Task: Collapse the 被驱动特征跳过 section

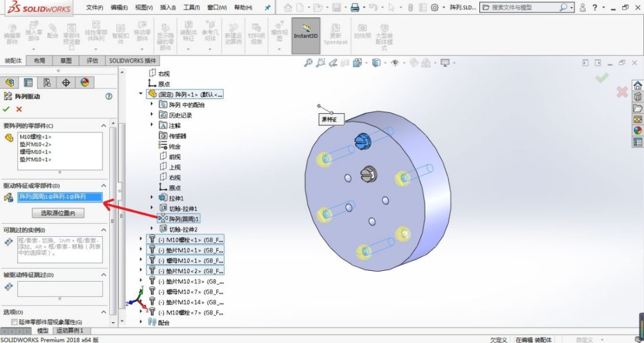Action: point(104,275)
